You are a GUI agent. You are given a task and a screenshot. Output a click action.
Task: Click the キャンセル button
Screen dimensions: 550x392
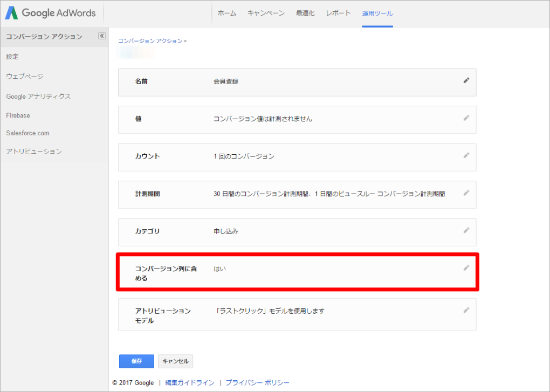[176, 361]
